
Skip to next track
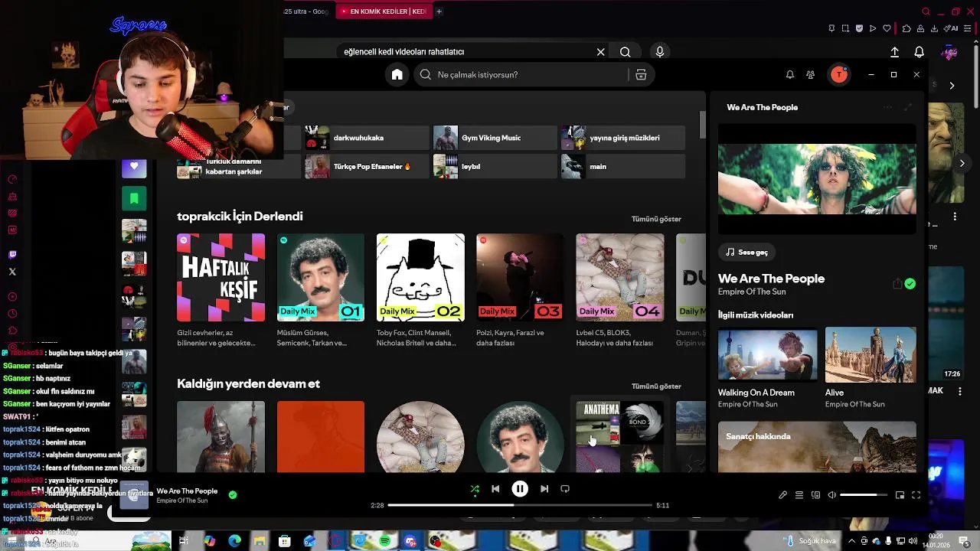pyautogui.click(x=544, y=488)
